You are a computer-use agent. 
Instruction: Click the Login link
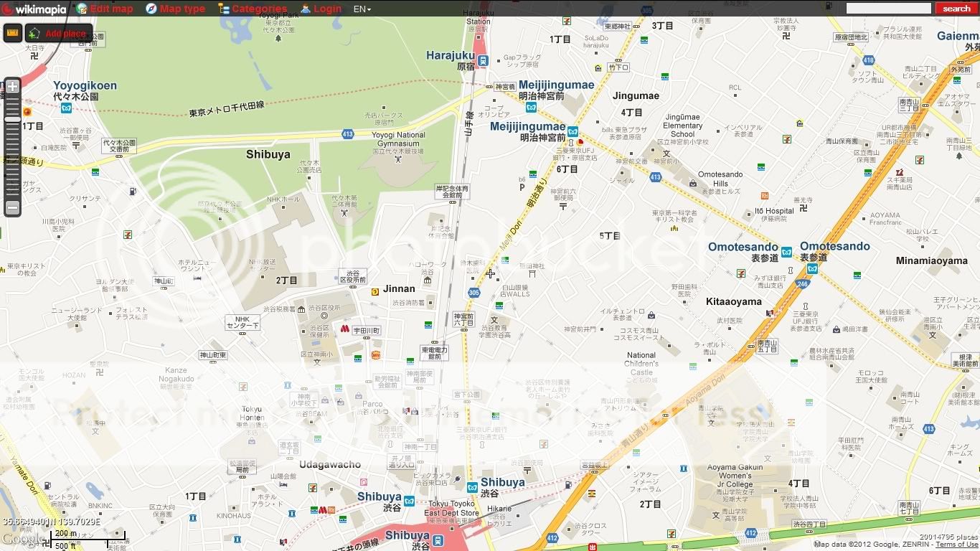[x=321, y=9]
